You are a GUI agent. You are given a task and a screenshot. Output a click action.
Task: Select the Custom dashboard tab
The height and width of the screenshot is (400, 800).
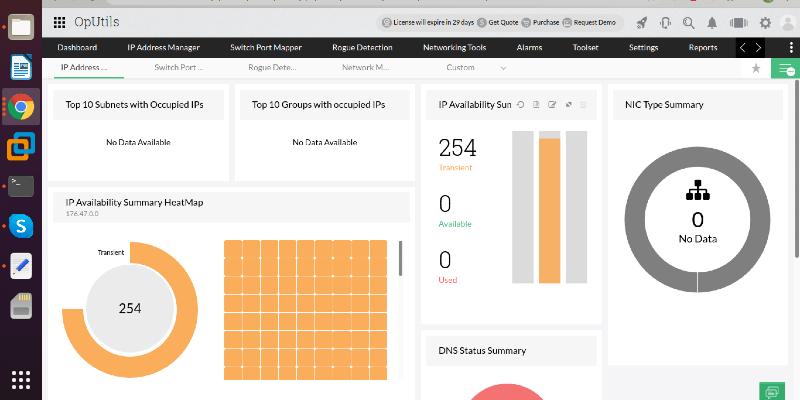coord(460,67)
